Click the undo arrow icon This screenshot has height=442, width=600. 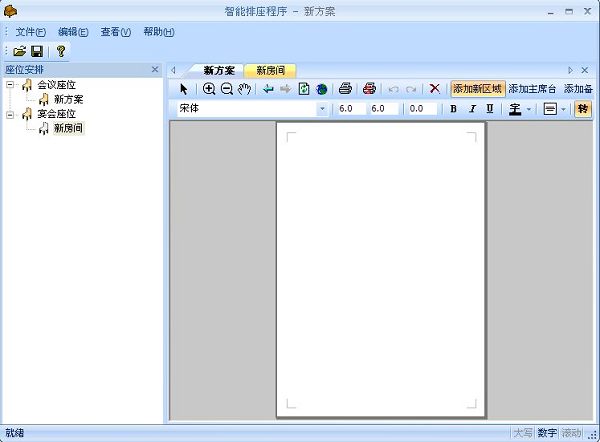pos(393,90)
